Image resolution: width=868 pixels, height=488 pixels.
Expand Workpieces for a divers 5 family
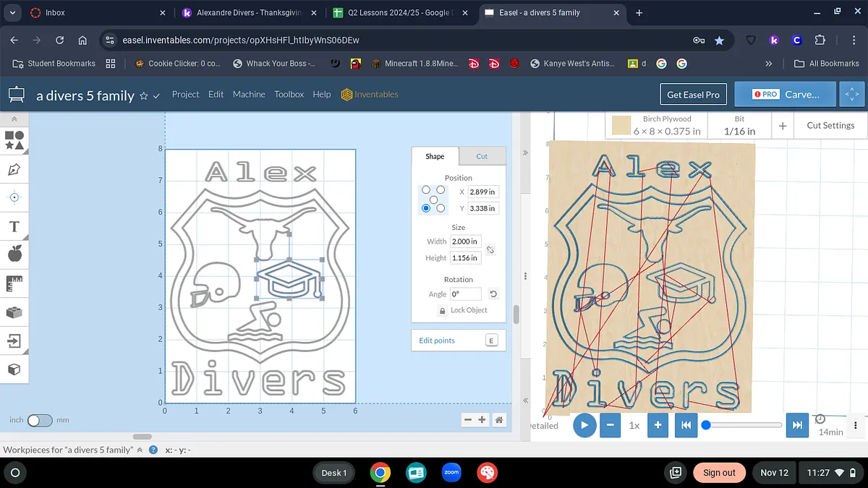(140, 450)
